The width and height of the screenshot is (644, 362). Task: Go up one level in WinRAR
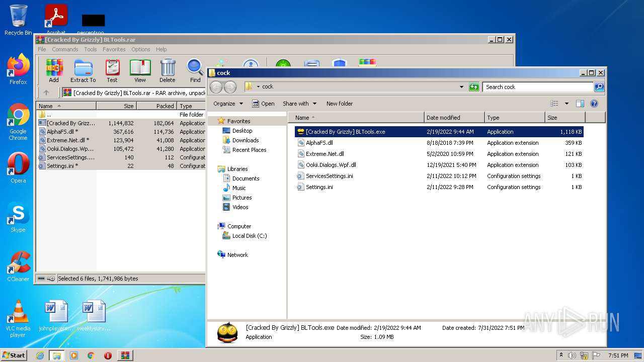click(46, 93)
